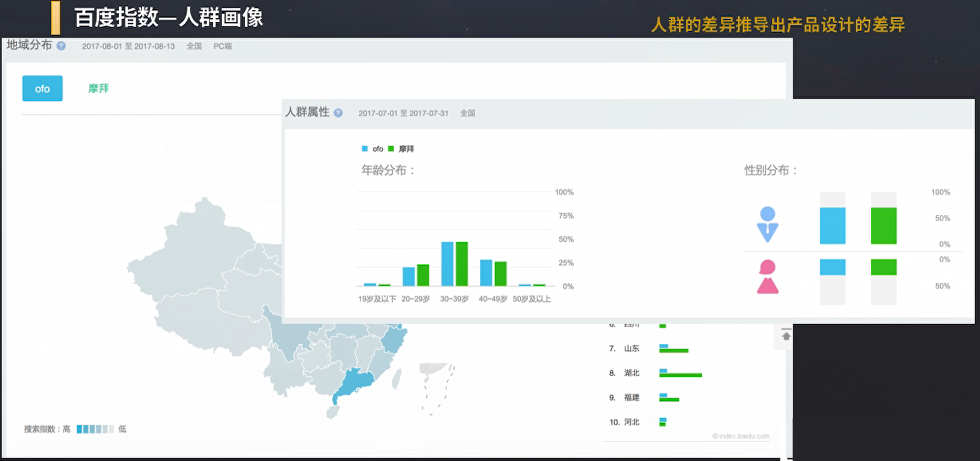Viewport: 980px width, 461px height.
Task: Select the ofo tab in 地域分布
Action: pyautogui.click(x=42, y=89)
